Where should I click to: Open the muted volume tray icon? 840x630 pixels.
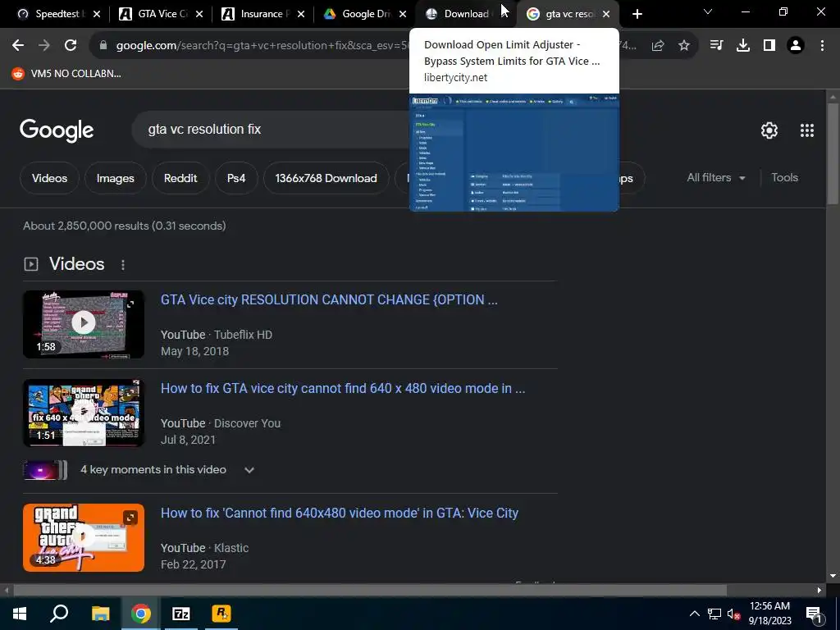coord(733,614)
